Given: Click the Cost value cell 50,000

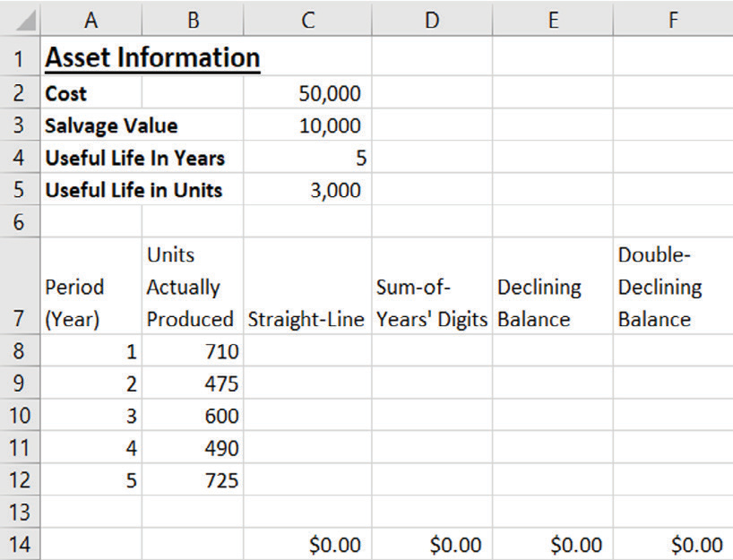Looking at the screenshot, I should pos(306,92).
